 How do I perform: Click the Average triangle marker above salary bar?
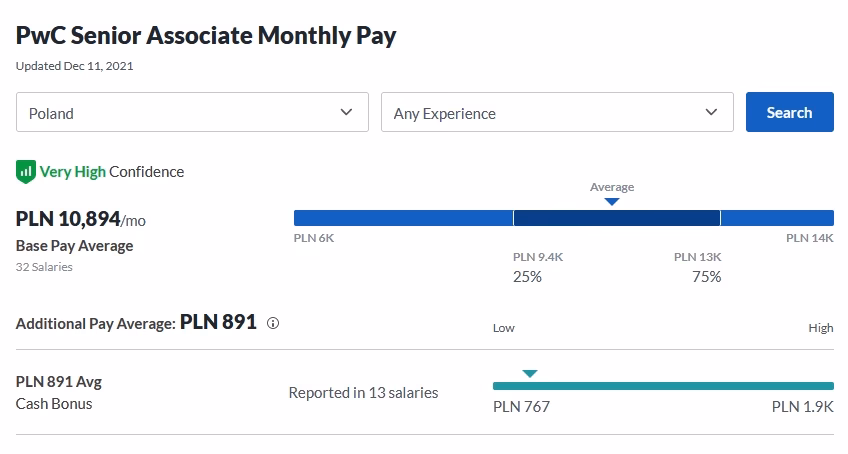pyautogui.click(x=612, y=201)
